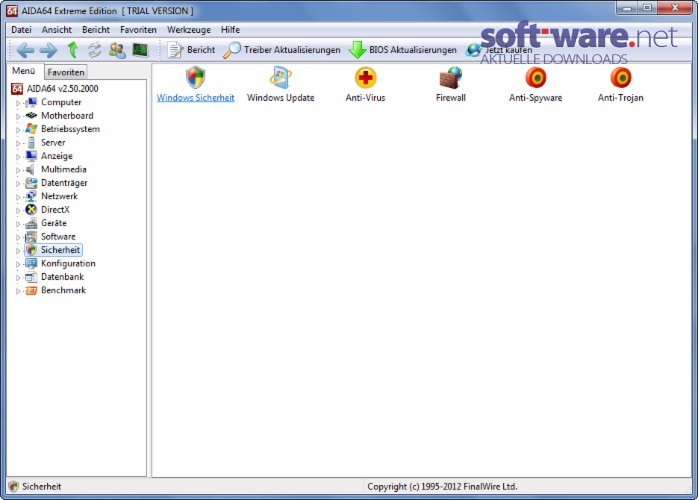The height and width of the screenshot is (500, 698).
Task: Open the Bericht menu
Action: click(x=96, y=30)
